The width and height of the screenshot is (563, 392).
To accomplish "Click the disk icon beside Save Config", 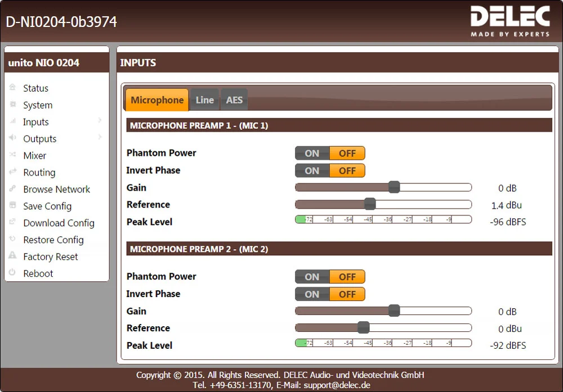I will pyautogui.click(x=12, y=205).
